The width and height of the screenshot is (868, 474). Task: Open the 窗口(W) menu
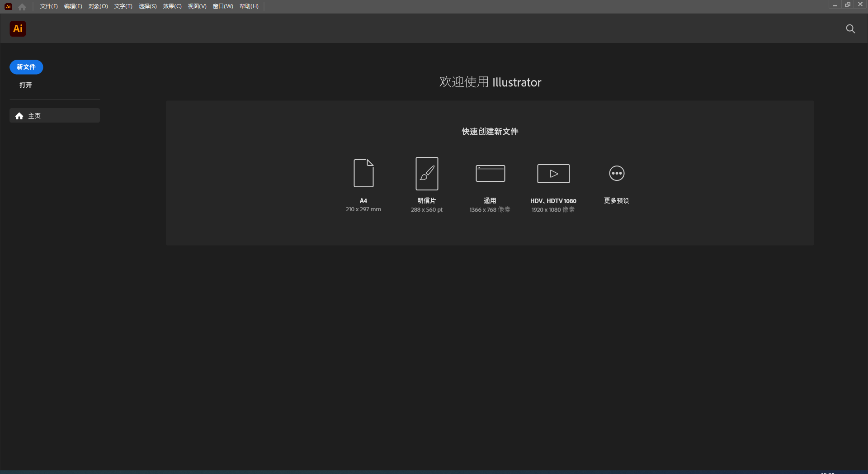tap(222, 6)
